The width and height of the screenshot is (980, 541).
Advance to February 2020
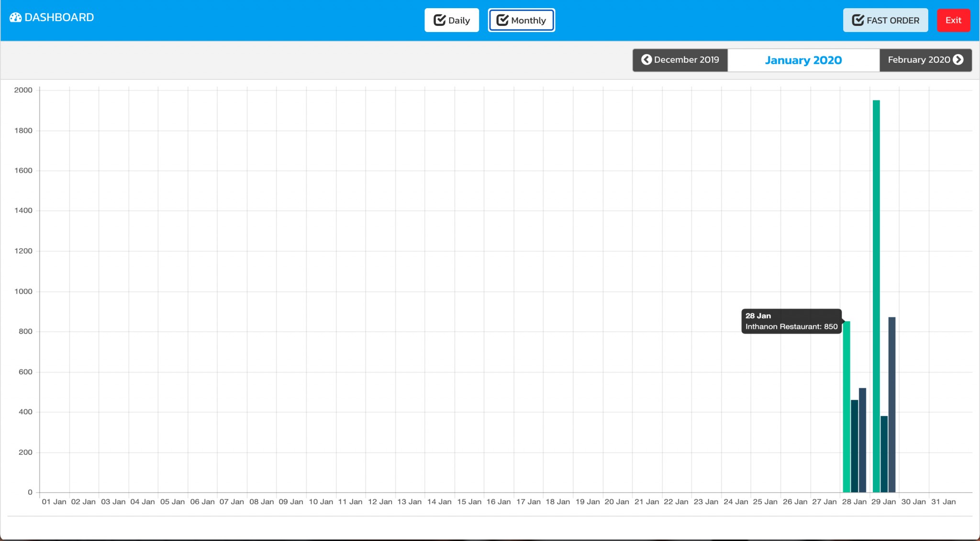click(x=925, y=60)
